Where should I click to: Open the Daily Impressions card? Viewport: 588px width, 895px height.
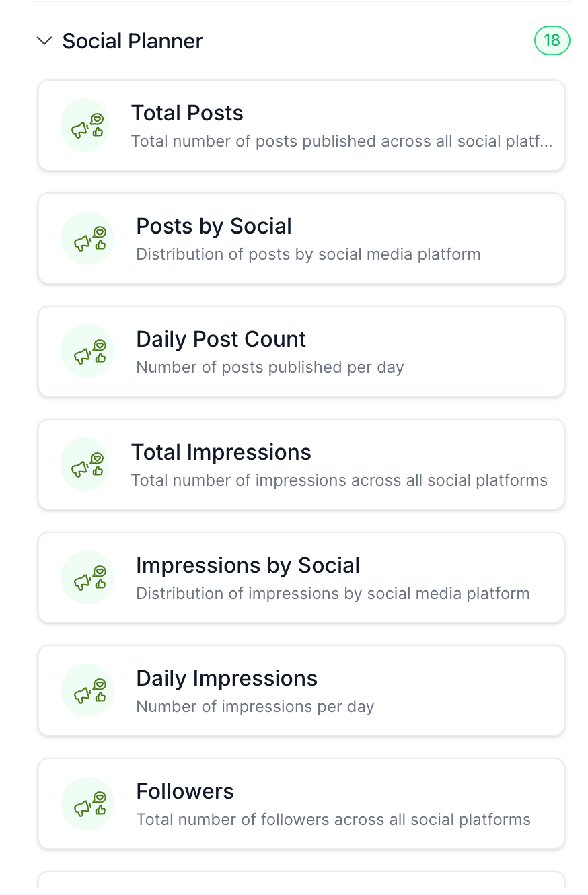point(301,690)
